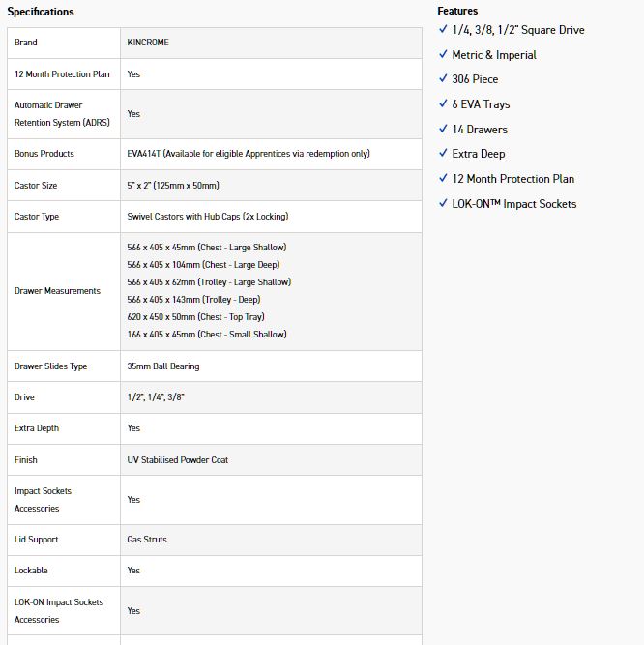Click the Features heading
This screenshot has width=644, height=645.
coord(457,11)
